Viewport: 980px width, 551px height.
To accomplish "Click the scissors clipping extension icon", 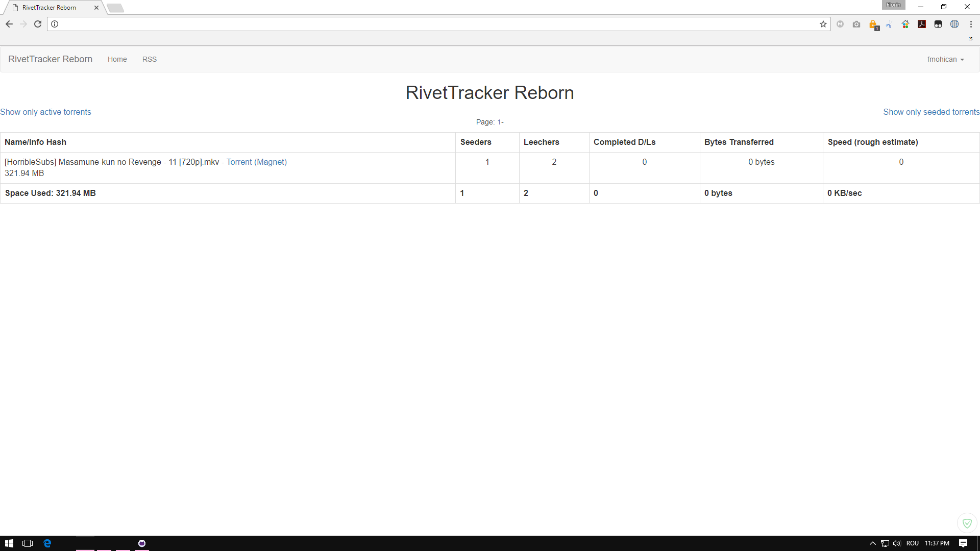I will [x=889, y=24].
